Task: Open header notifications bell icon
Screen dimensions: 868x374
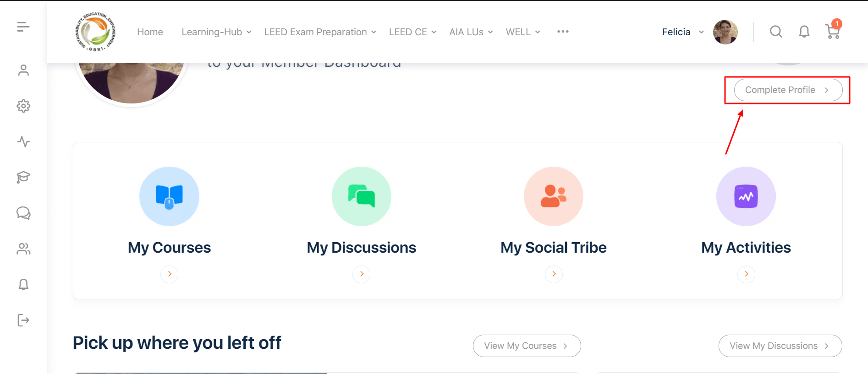Action: point(804,32)
